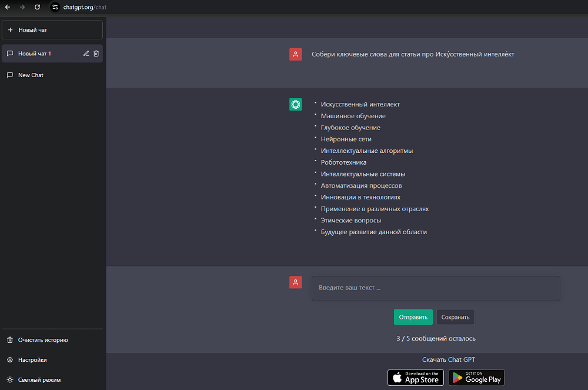The image size is (588, 390).
Task: Focus the Введите ваш текст input field
Action: pyautogui.click(x=435, y=288)
